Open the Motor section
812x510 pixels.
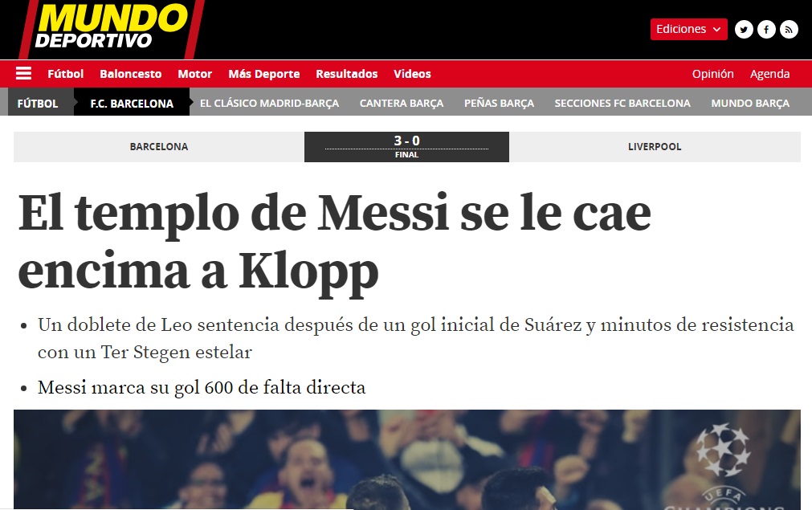point(194,74)
